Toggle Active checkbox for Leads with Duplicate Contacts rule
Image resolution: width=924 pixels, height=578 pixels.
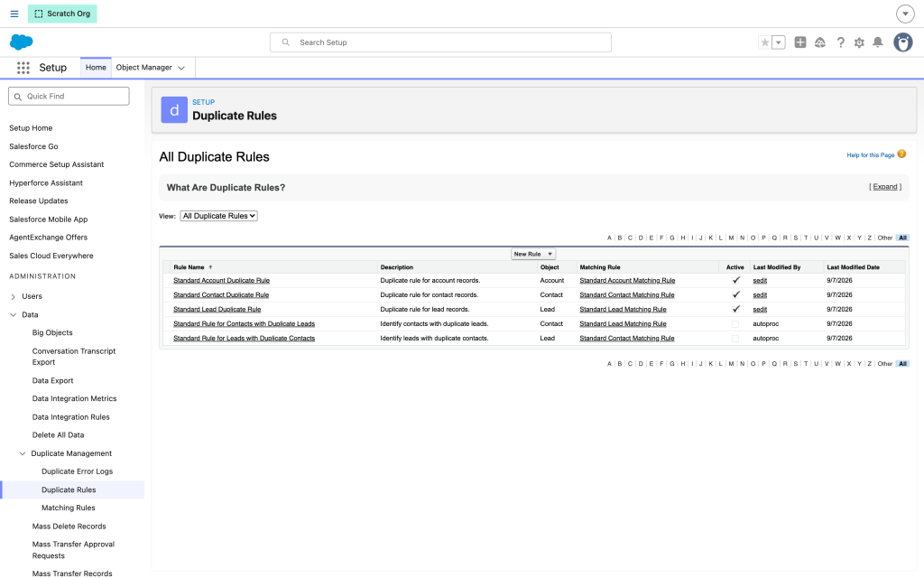pos(735,339)
